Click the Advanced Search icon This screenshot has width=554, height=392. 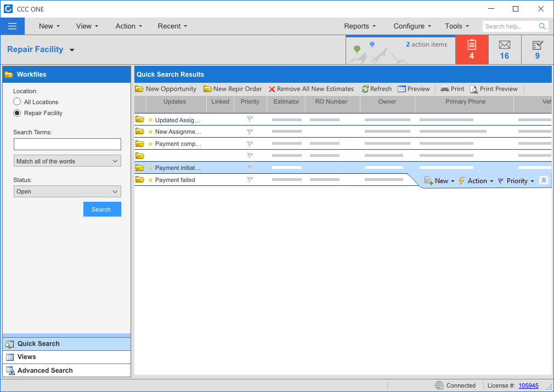[10, 371]
